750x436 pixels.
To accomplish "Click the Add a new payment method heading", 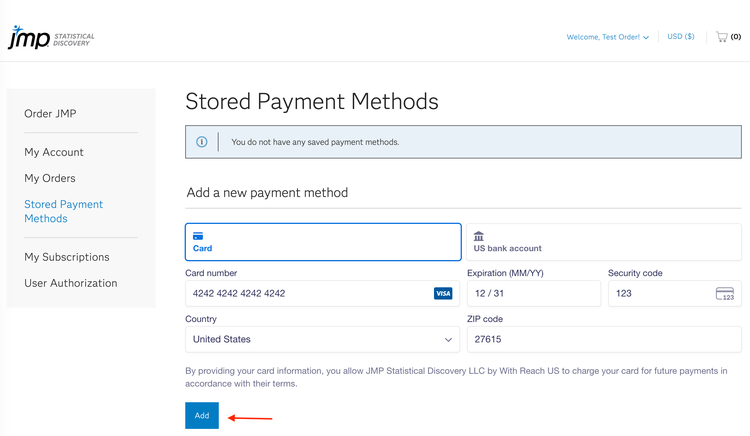I will [267, 193].
